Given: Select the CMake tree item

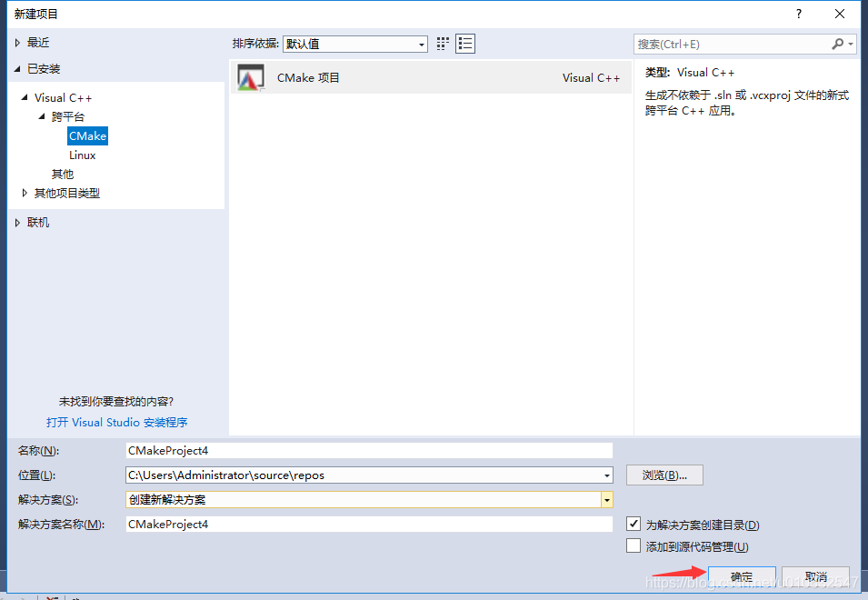Looking at the screenshot, I should 87,136.
